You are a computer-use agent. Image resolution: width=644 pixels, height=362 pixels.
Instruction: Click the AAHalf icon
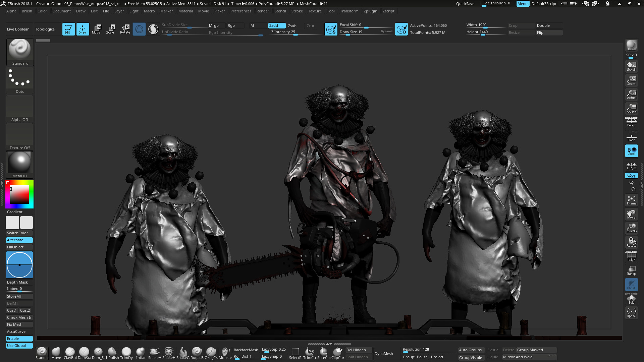[631, 108]
